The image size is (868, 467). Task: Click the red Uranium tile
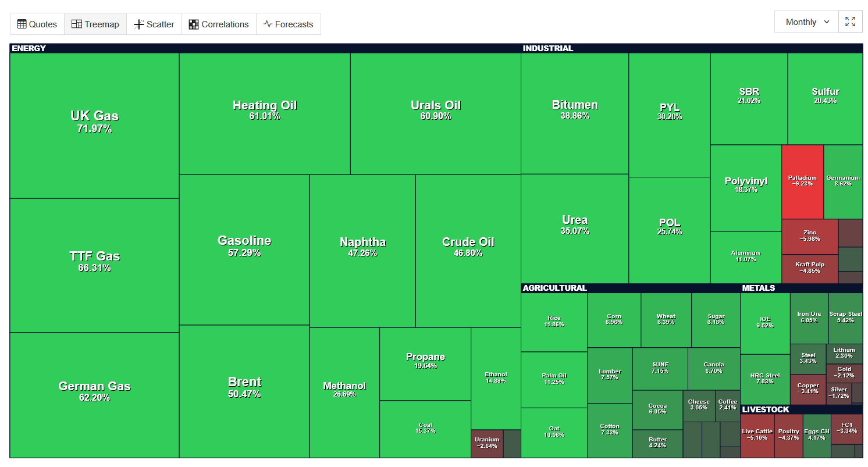click(x=487, y=444)
